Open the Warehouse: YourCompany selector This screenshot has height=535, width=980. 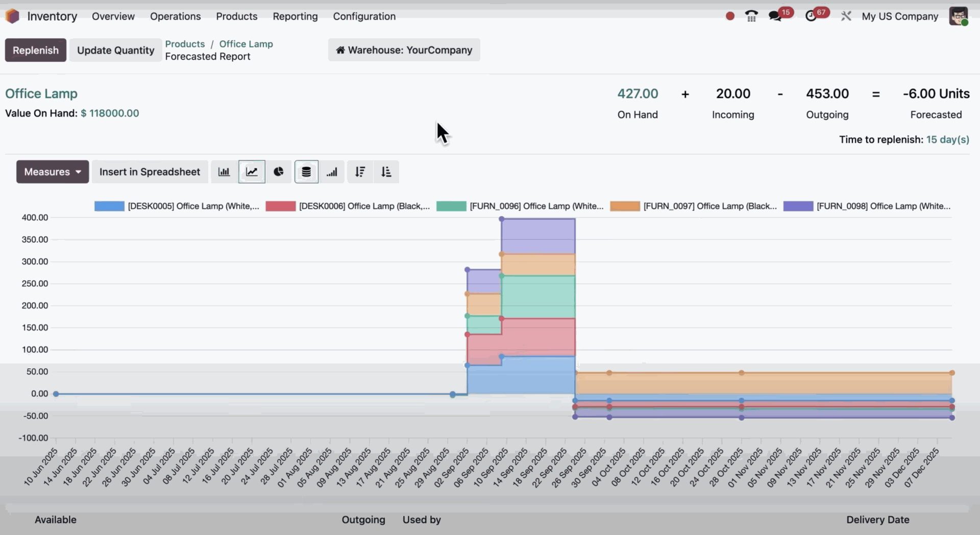click(x=404, y=50)
